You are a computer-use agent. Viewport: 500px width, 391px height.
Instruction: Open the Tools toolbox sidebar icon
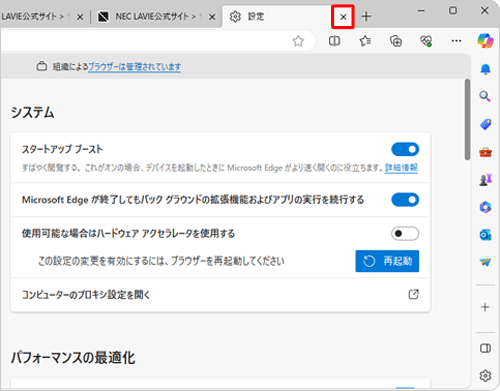click(x=485, y=152)
